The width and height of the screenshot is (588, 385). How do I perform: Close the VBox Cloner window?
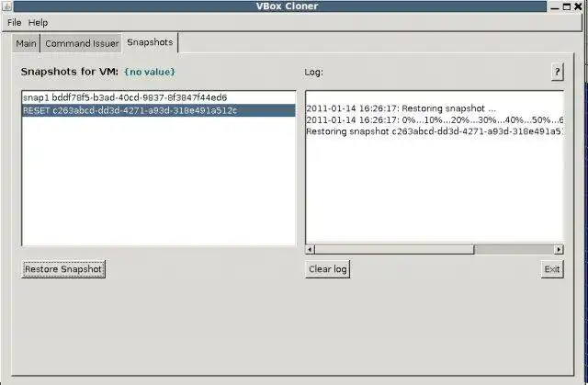[x=578, y=6]
